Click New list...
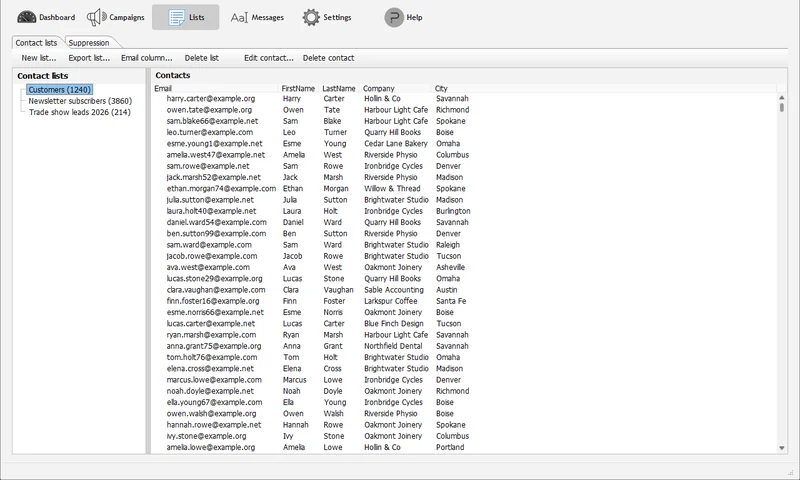Image resolution: width=800 pixels, height=480 pixels. 39,58
